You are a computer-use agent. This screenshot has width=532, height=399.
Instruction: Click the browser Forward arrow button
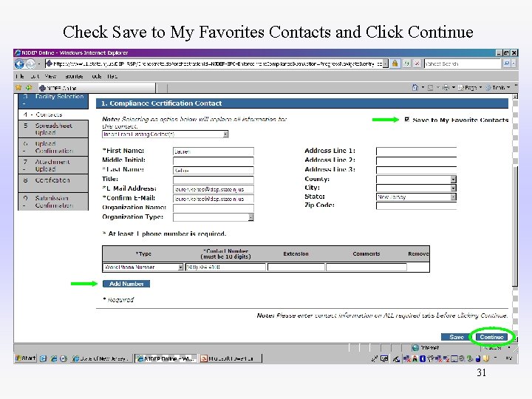click(30, 64)
